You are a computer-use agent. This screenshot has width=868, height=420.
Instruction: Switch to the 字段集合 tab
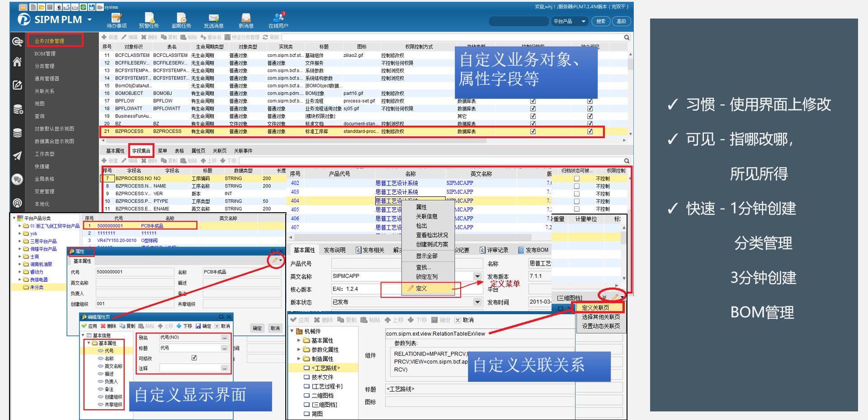(x=141, y=151)
